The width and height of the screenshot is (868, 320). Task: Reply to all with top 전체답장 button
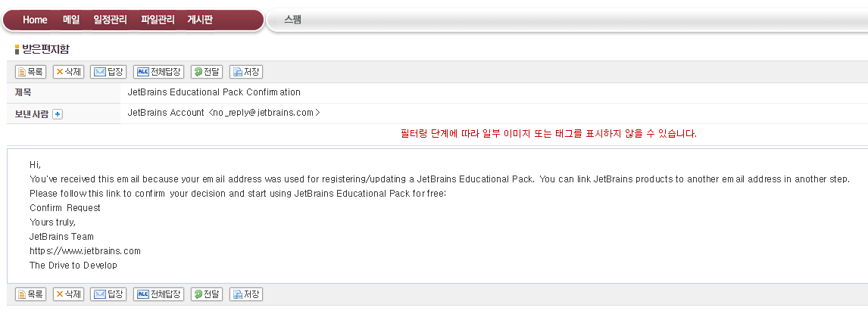point(158,72)
